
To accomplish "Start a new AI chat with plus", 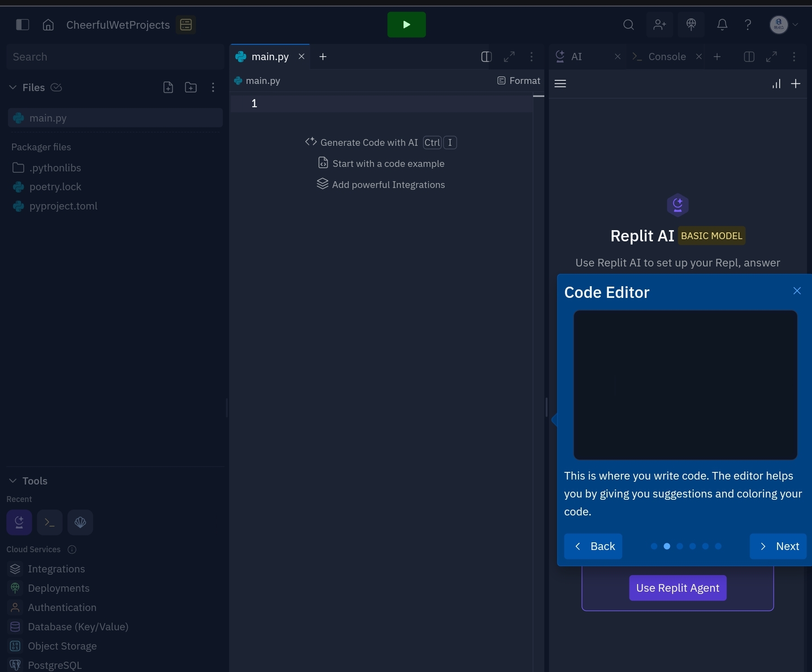I will coord(795,83).
